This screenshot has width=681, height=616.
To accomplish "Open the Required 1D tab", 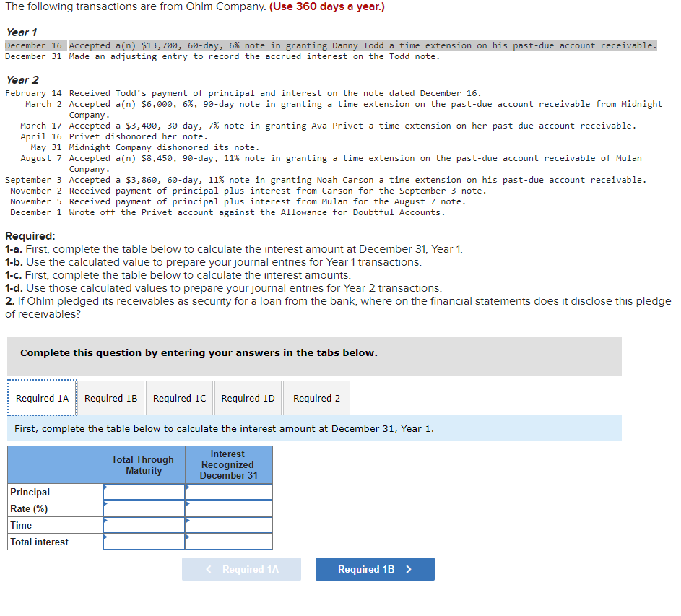I will coord(248,398).
